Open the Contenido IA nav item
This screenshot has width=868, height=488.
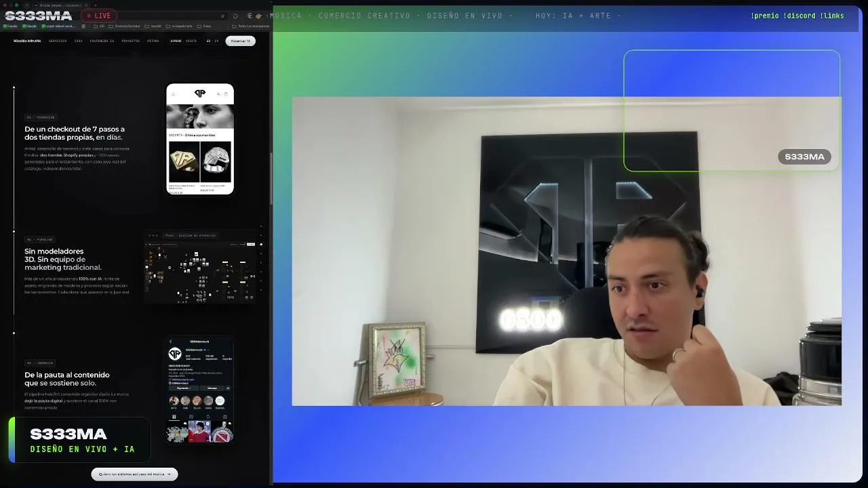point(102,41)
